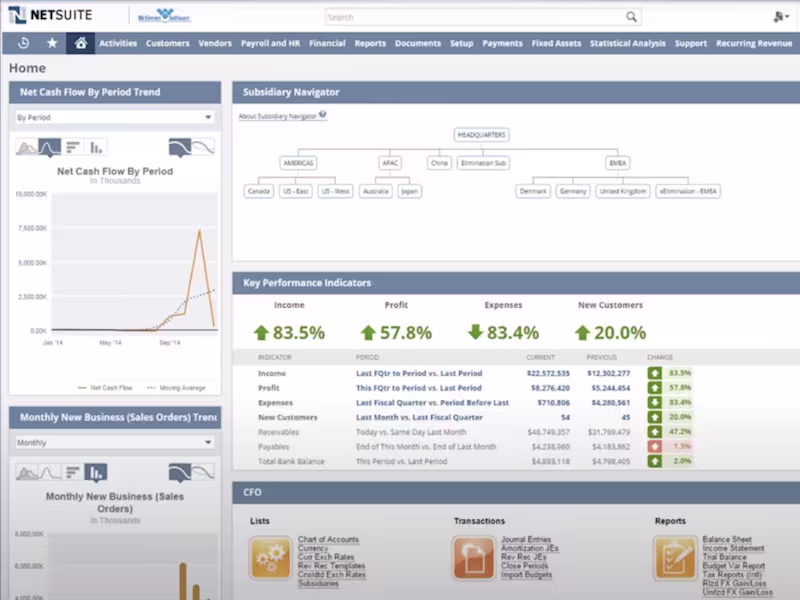
Task: Select the AMERICAS subsidiary node
Action: pos(298,163)
